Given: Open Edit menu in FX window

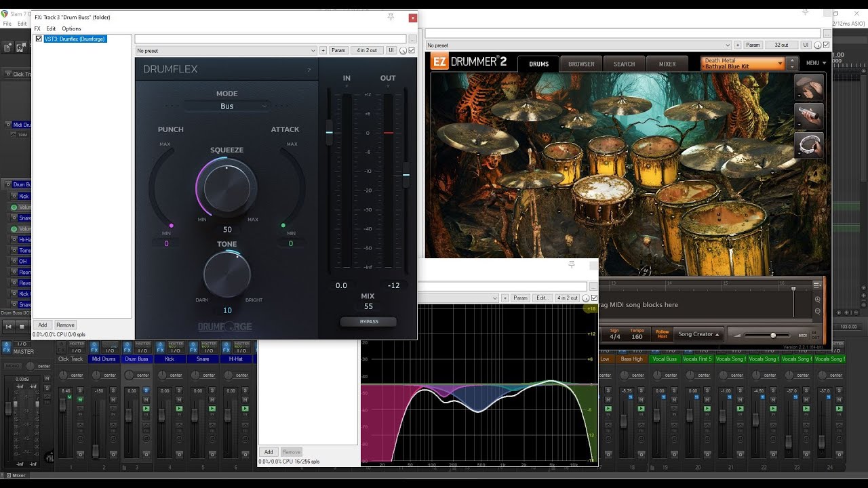Looking at the screenshot, I should pyautogui.click(x=51, y=28).
